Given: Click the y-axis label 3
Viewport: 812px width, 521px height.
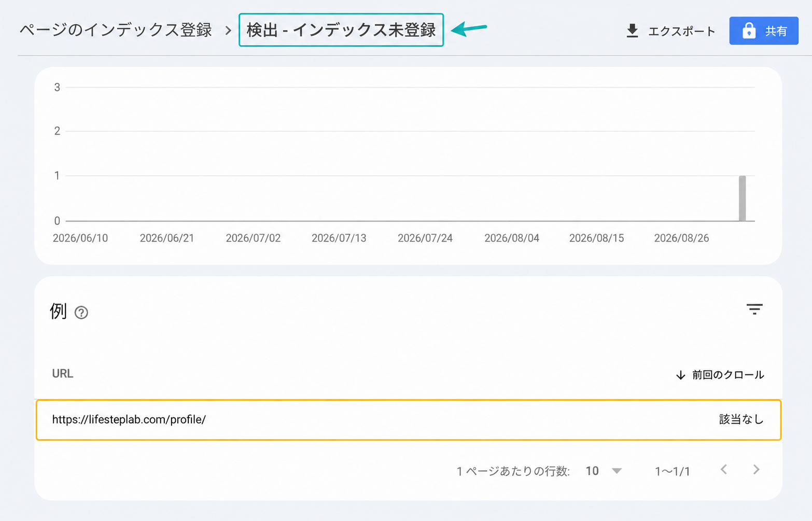Looking at the screenshot, I should point(57,88).
